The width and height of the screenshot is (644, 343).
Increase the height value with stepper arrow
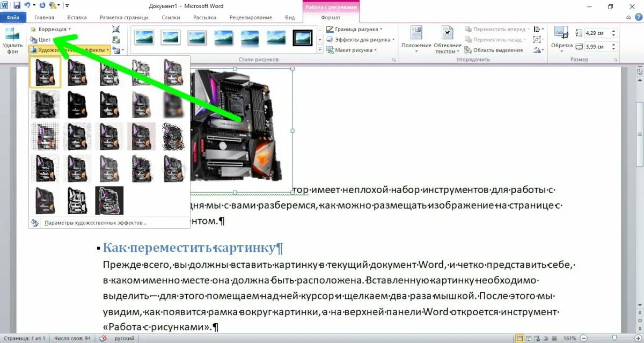[614, 31]
